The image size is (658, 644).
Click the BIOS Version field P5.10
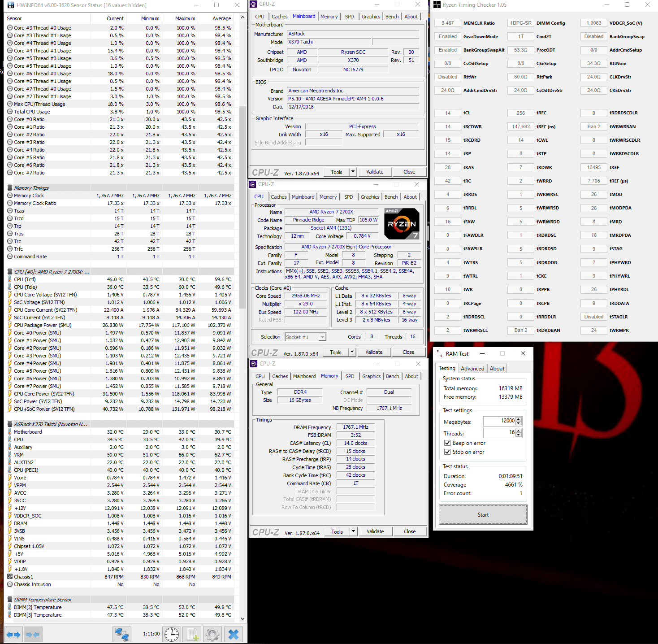[353, 99]
